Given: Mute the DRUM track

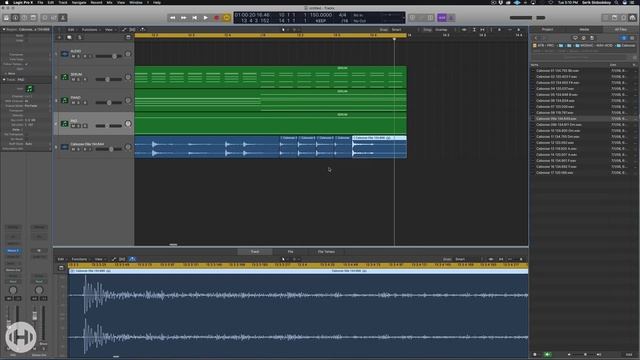Looking at the screenshot, I should tap(73, 79).
